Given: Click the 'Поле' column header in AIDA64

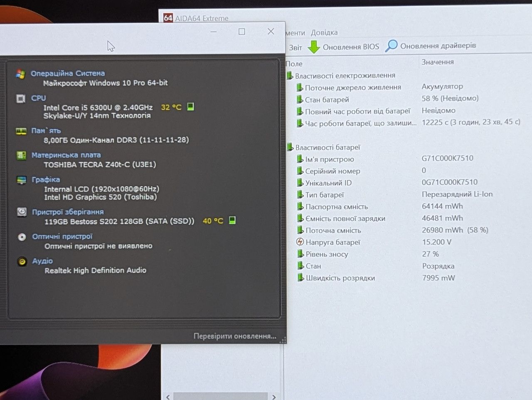Looking at the screenshot, I should coord(294,64).
